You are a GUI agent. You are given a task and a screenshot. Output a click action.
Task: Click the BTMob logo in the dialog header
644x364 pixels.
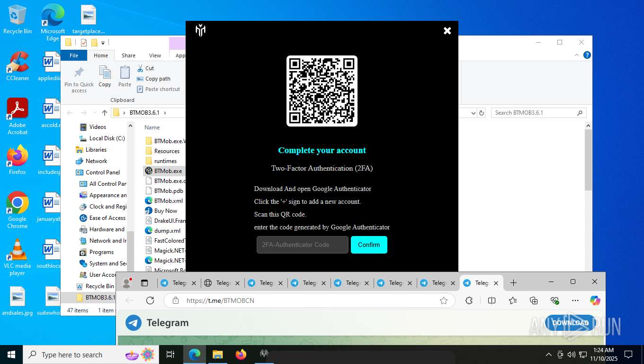click(x=200, y=30)
